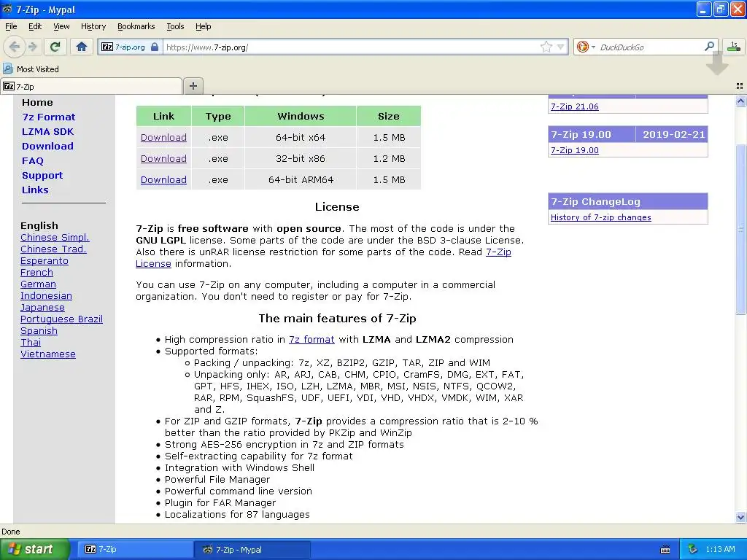
Task: Open the Tools menu
Action: (x=175, y=26)
